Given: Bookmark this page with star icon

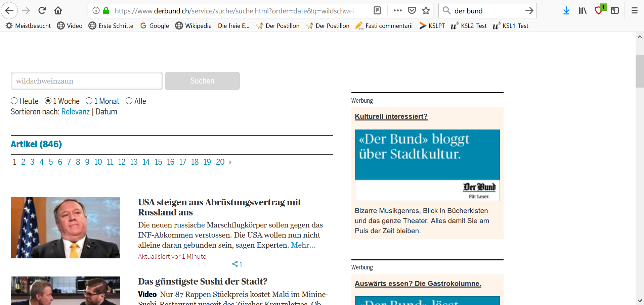Looking at the screenshot, I should (426, 11).
